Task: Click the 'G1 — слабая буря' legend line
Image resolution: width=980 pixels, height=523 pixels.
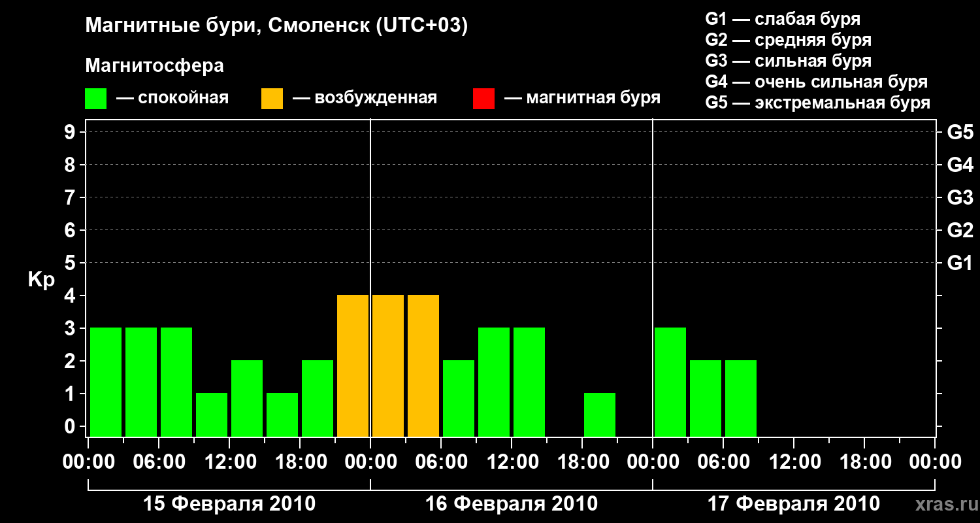Action: coord(783,18)
